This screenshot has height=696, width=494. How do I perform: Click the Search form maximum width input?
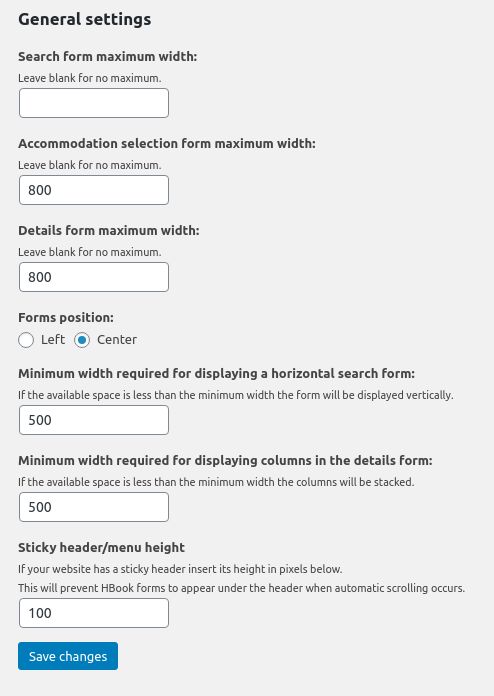tap(94, 103)
